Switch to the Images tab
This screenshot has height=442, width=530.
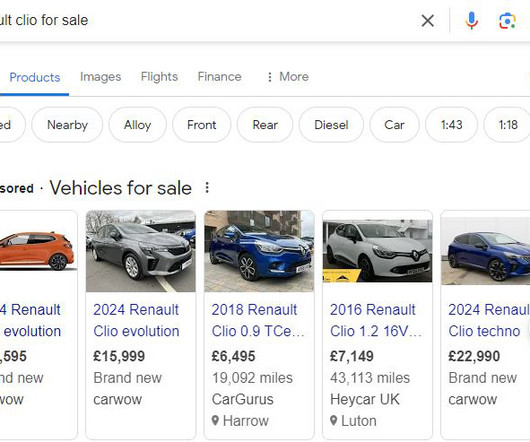click(101, 77)
